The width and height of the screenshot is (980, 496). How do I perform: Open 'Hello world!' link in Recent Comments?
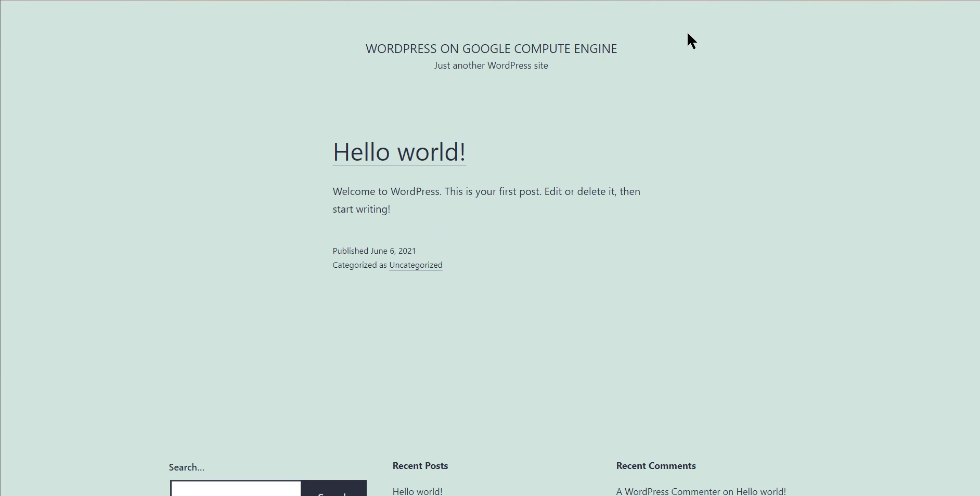click(x=760, y=491)
